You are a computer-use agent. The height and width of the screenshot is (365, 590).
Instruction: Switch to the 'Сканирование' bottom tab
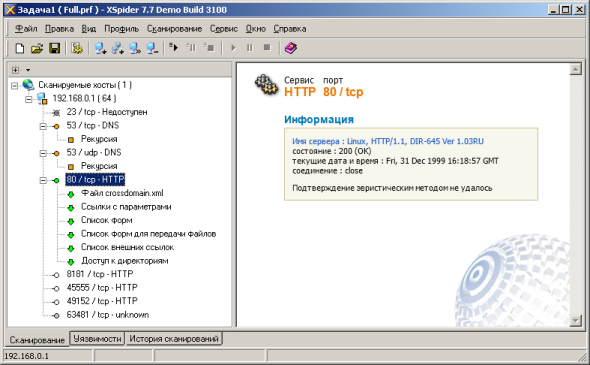click(37, 340)
